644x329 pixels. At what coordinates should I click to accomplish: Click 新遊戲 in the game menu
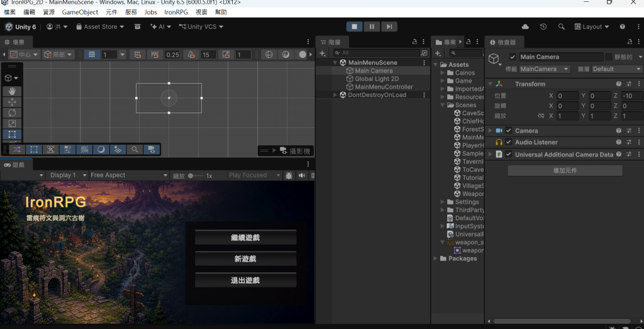click(246, 259)
